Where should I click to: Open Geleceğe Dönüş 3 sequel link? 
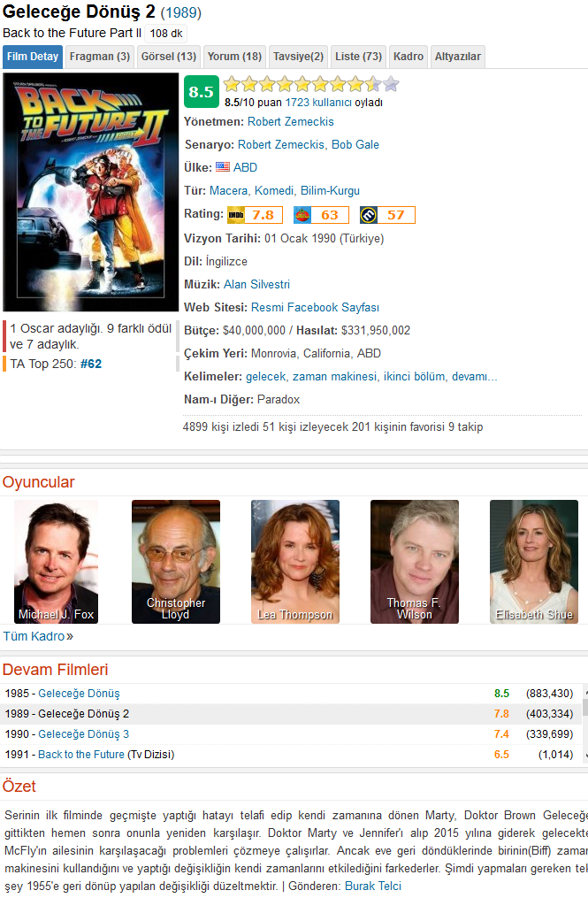point(84,734)
